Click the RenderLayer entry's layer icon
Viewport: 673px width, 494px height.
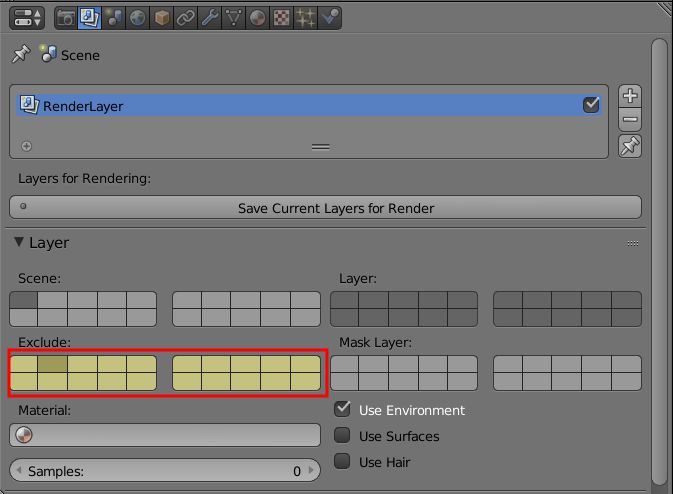[29, 105]
